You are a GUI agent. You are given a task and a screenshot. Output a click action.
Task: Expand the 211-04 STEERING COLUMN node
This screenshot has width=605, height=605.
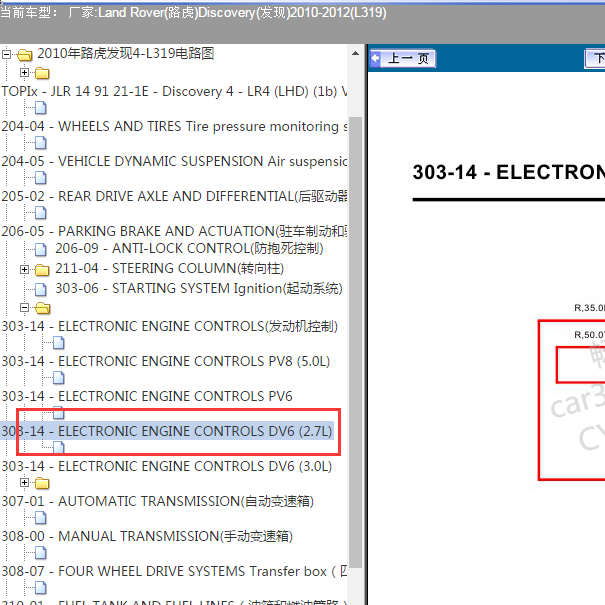(24, 269)
